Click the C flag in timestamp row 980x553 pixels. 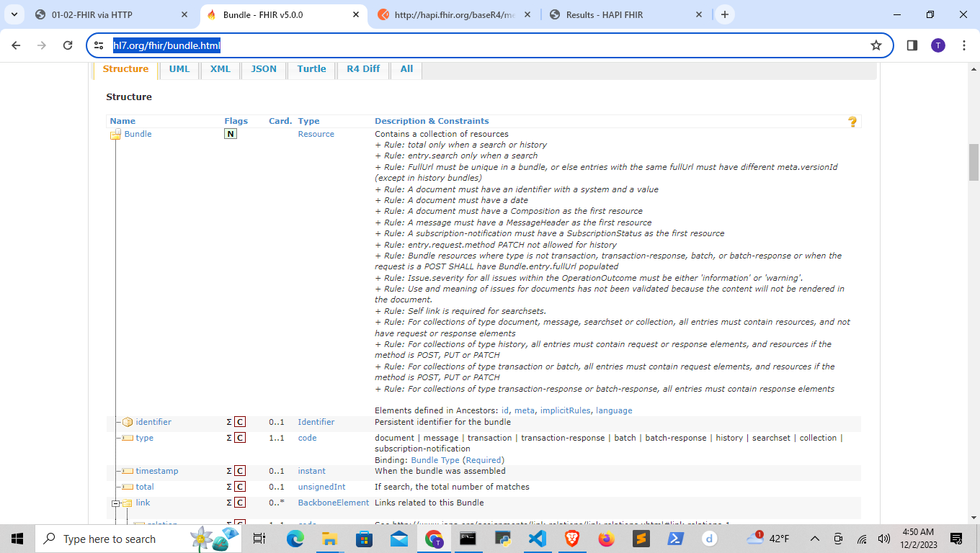(240, 471)
